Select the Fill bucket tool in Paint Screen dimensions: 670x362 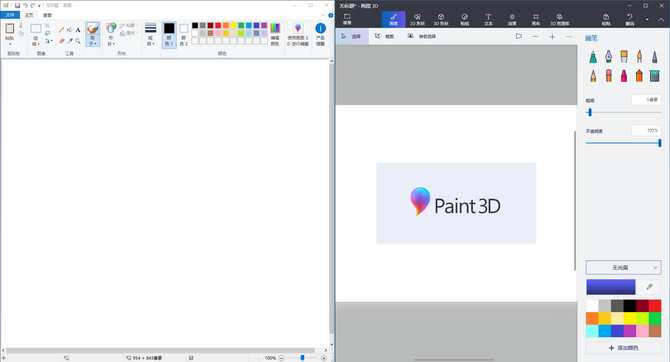point(70,29)
